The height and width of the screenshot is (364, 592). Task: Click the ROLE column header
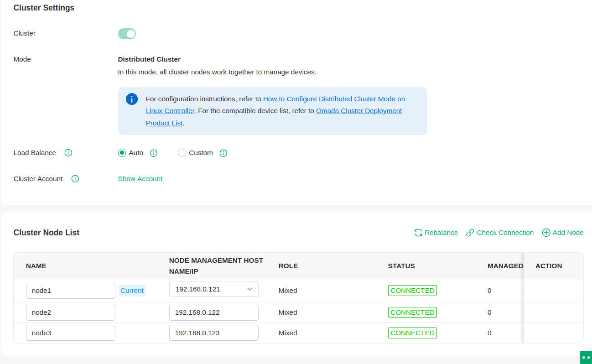[288, 266]
